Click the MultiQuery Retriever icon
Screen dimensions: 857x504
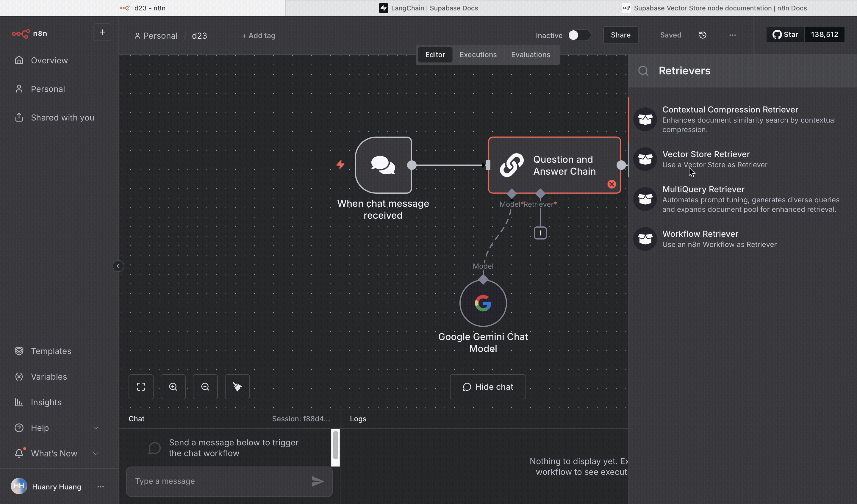[645, 199]
